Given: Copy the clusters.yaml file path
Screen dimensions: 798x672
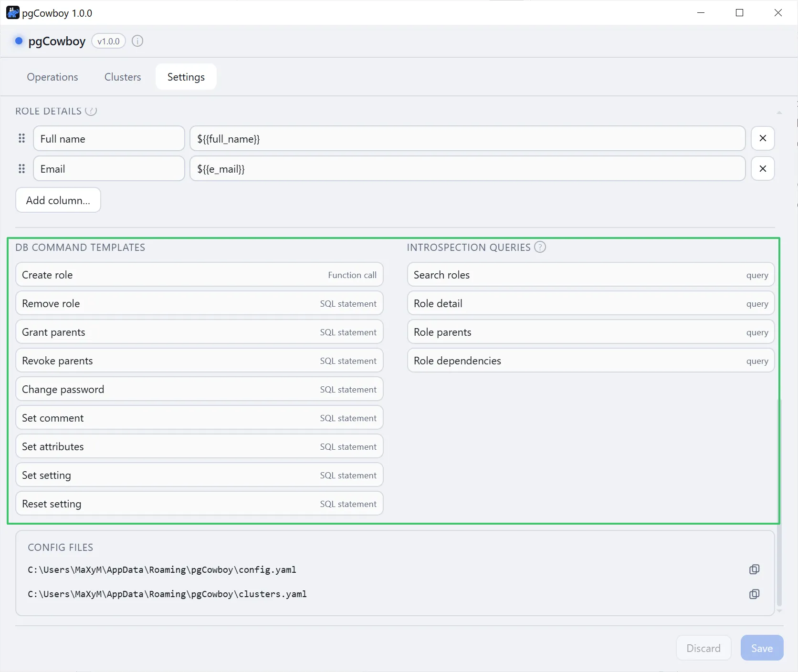Looking at the screenshot, I should 754,594.
